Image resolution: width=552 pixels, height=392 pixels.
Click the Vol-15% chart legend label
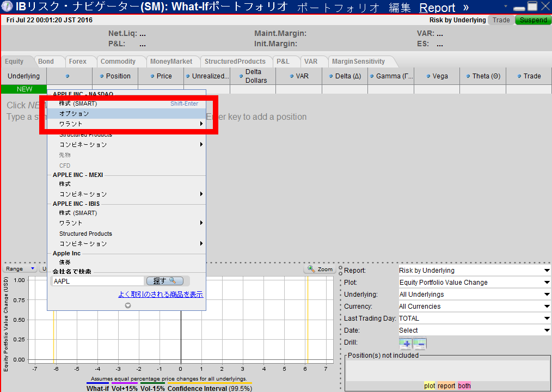coord(152,388)
